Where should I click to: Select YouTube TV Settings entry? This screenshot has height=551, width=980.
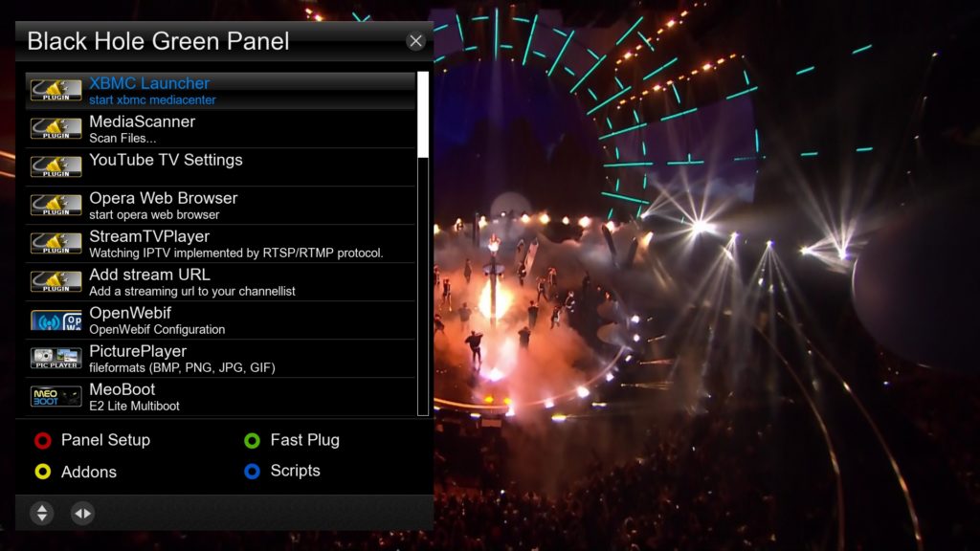(x=220, y=166)
